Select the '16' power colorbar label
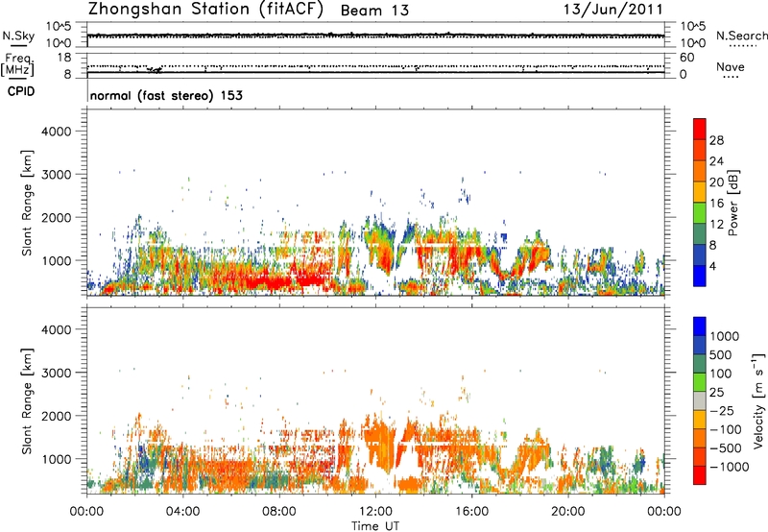This screenshot has width=768, height=532. [x=716, y=204]
